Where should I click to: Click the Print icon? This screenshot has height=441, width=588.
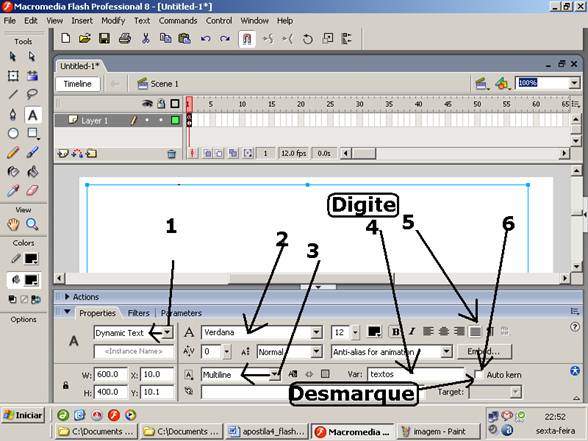[124, 39]
